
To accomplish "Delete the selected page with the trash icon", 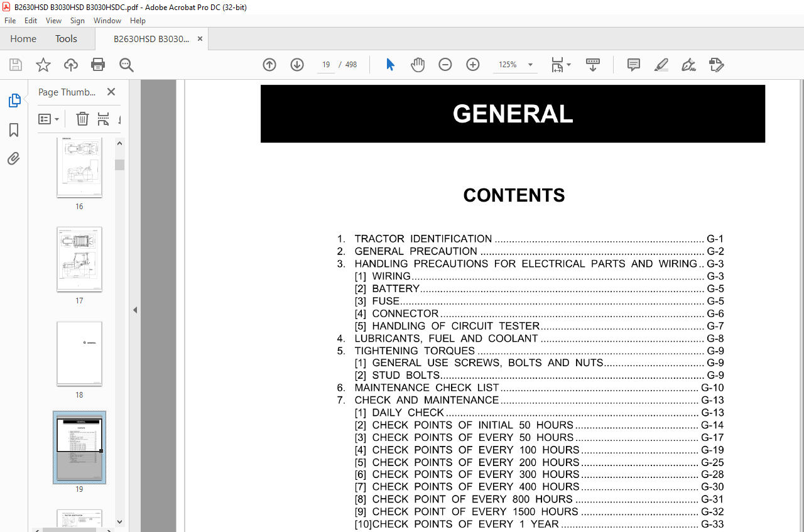I will (82, 119).
